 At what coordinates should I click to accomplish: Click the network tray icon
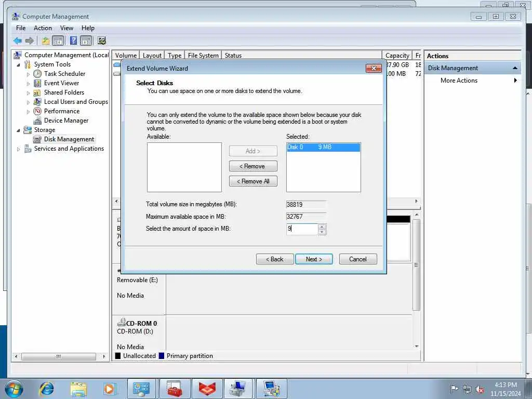pos(467,390)
